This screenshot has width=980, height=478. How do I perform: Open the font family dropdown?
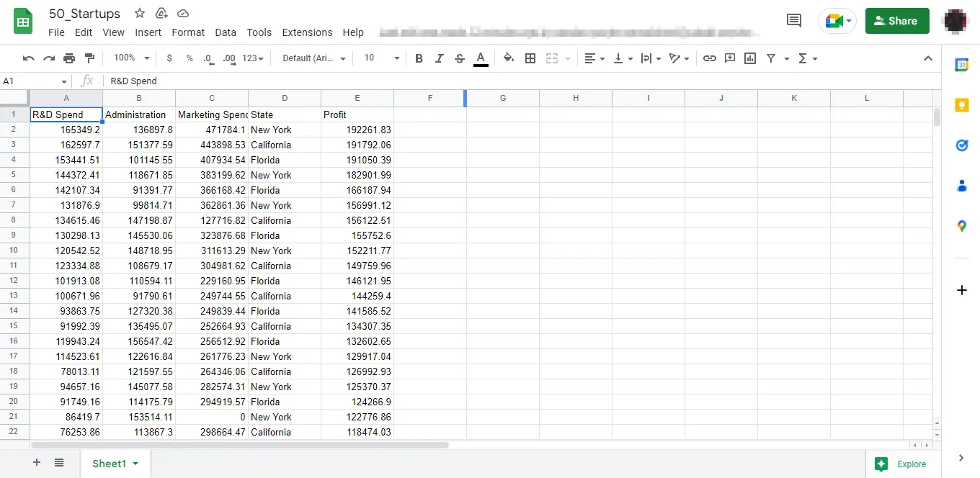tap(314, 58)
